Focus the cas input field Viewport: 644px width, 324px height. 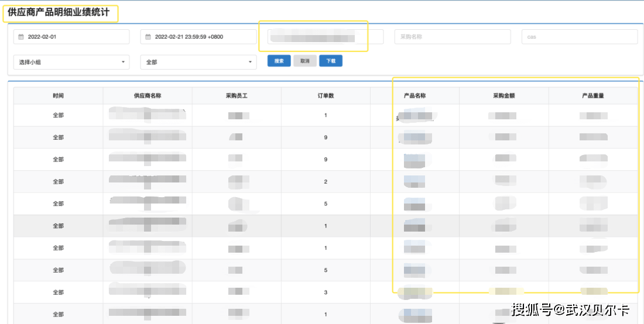point(580,37)
